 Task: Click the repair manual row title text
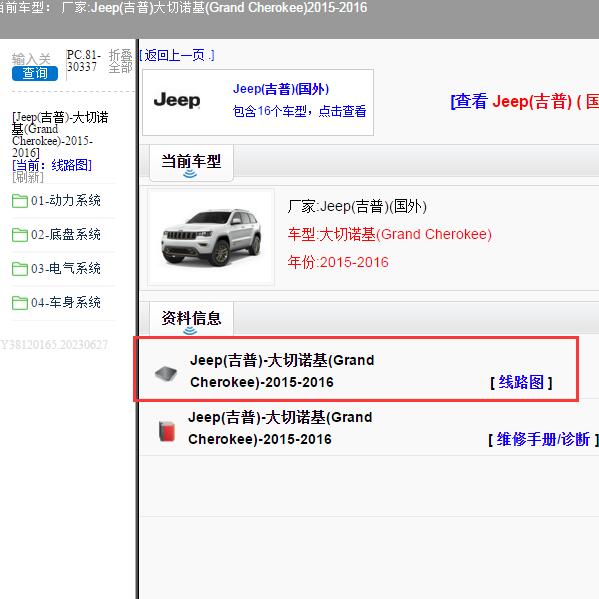pos(280,428)
